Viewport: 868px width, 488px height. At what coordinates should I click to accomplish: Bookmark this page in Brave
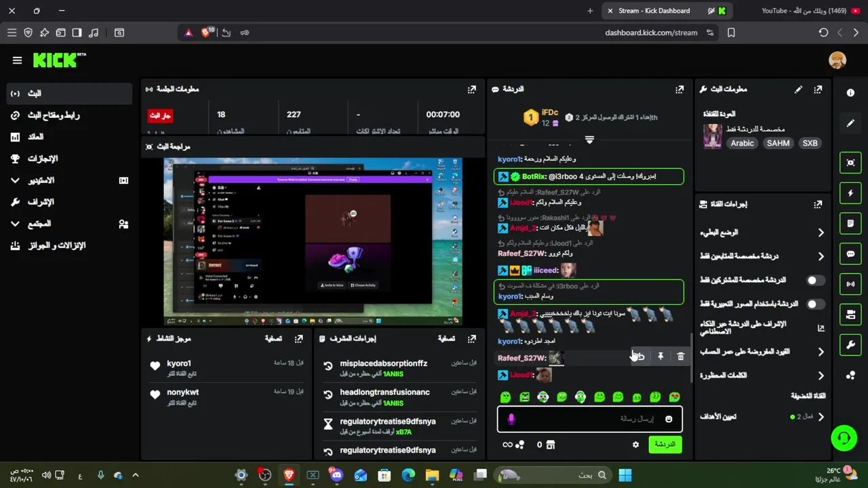coord(731,33)
